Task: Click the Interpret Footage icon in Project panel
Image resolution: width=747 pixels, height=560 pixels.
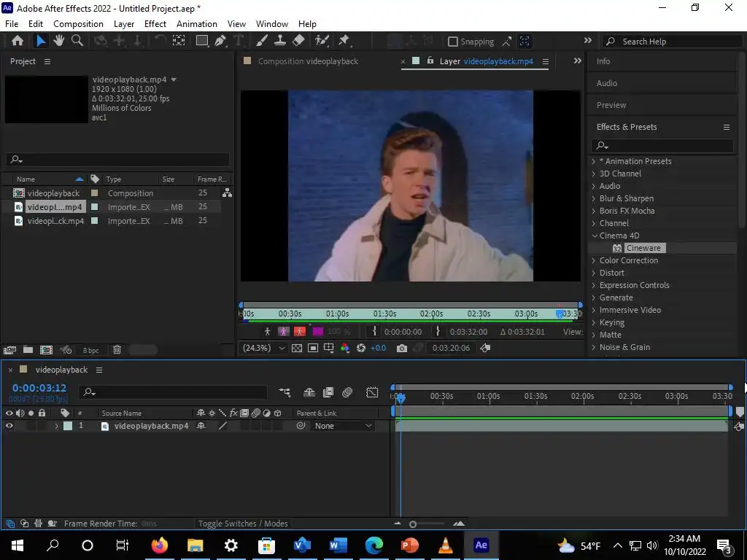Action: point(9,350)
